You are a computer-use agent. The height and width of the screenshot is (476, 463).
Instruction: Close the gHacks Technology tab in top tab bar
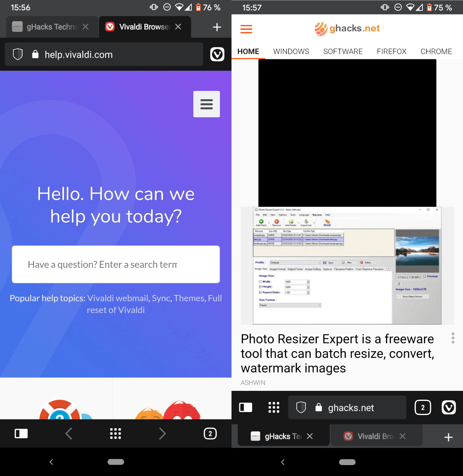pos(85,27)
